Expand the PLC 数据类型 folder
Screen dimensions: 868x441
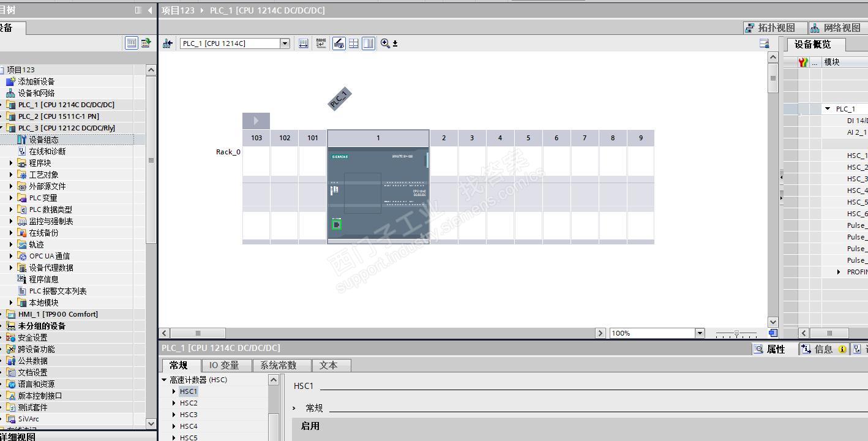[11, 209]
